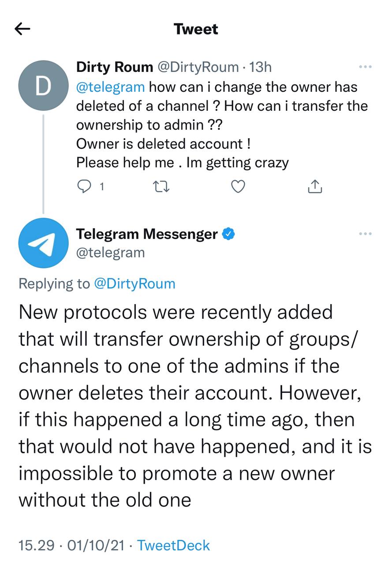392x565 pixels.
Task: Open Telegram Messenger's paper plane avatar
Action: click(x=43, y=243)
